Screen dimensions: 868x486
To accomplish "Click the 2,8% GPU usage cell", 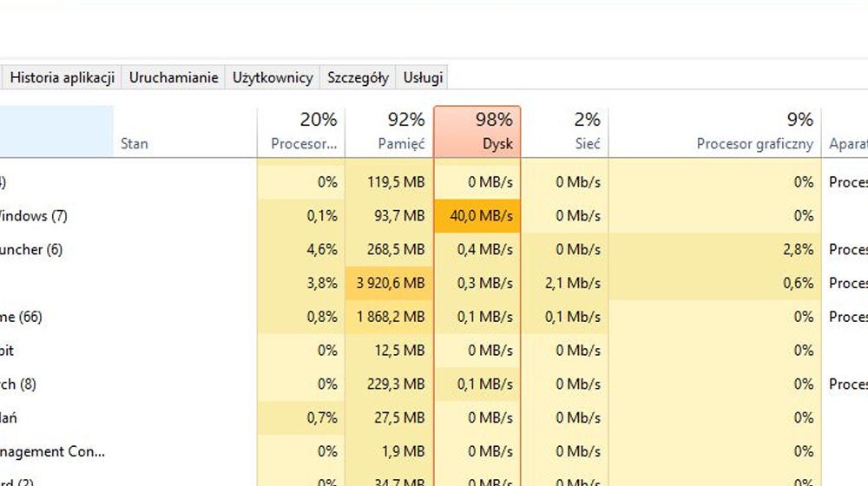I will pos(714,250).
